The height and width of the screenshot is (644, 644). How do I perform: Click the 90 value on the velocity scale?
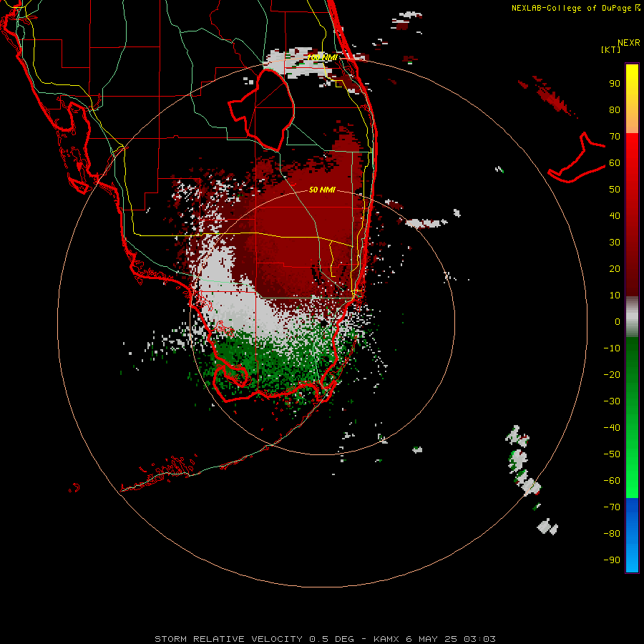615,84
